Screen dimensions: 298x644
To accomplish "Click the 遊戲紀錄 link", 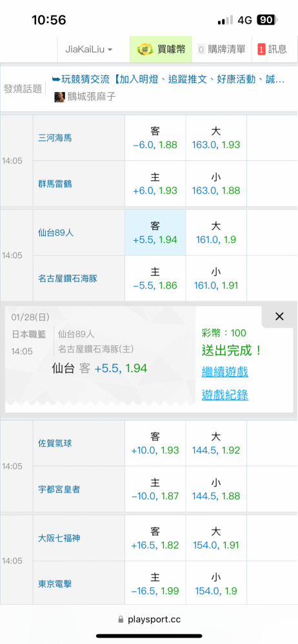I will 224,395.
